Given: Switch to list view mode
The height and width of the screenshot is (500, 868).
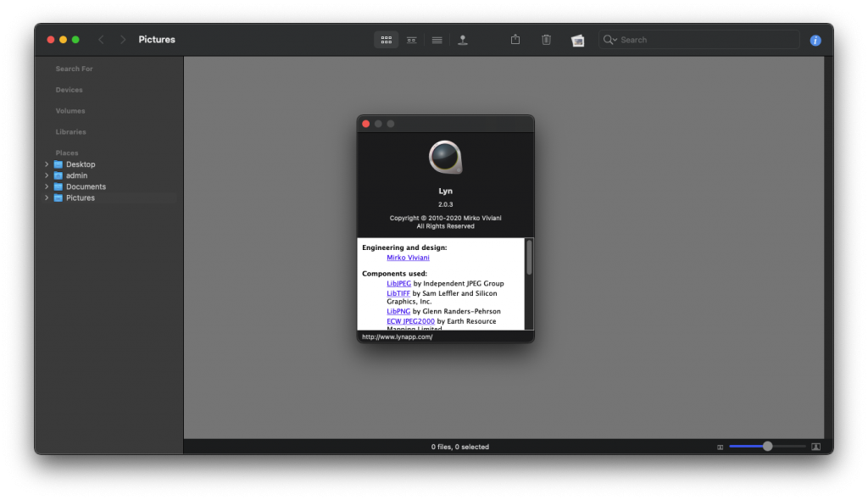Looking at the screenshot, I should [x=437, y=40].
